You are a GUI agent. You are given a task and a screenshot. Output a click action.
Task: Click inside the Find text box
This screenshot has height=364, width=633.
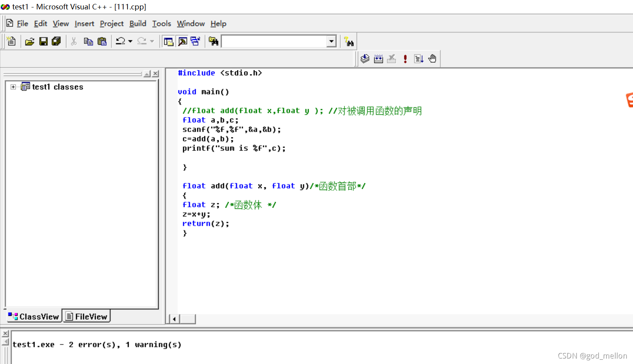(x=274, y=41)
